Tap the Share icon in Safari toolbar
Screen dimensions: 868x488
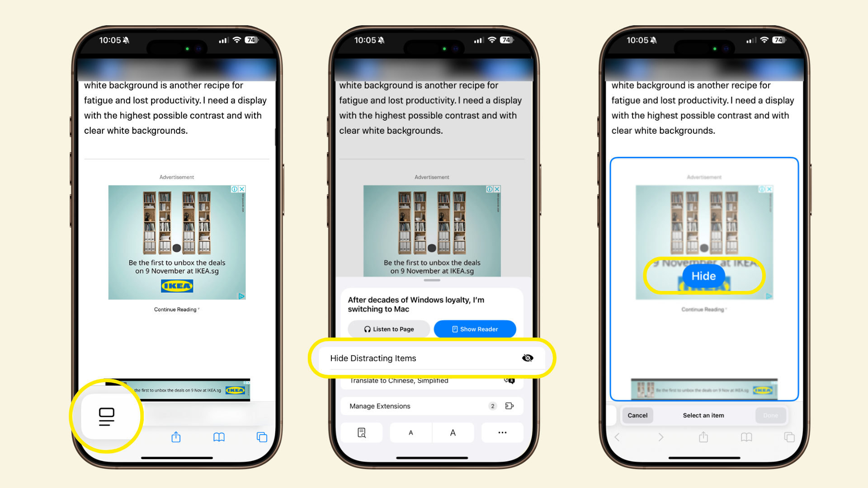click(x=176, y=436)
